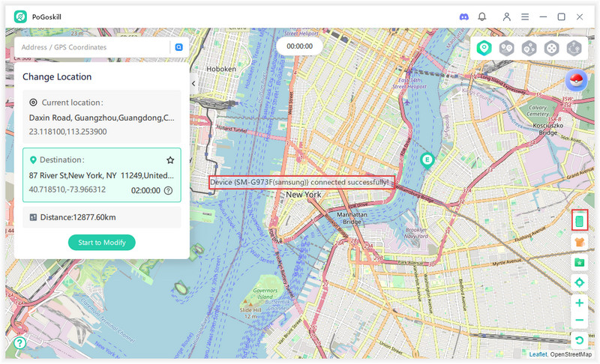Switch to multi-spot route mode
Screen dimensions: 600x364
click(x=529, y=48)
